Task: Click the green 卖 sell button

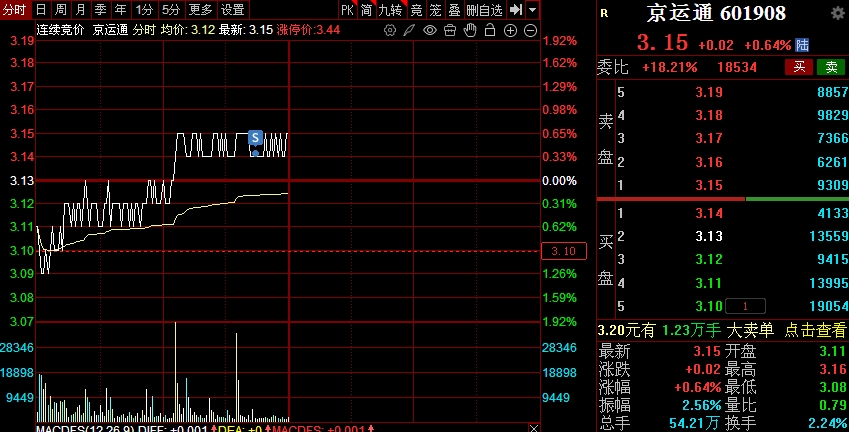Action: 831,67
